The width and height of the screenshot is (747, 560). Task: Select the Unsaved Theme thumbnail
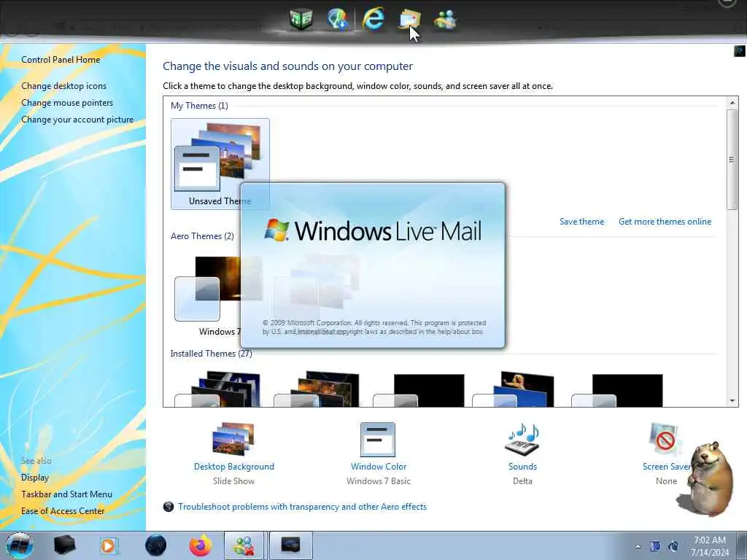tap(220, 164)
